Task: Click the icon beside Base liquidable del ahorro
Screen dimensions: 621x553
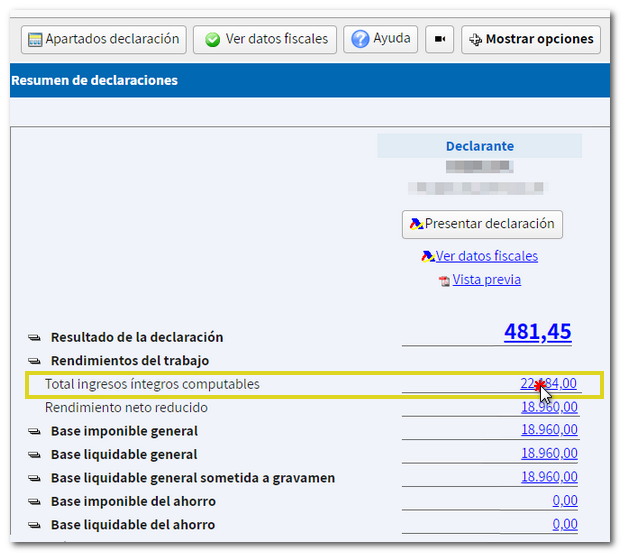Action: [33, 525]
